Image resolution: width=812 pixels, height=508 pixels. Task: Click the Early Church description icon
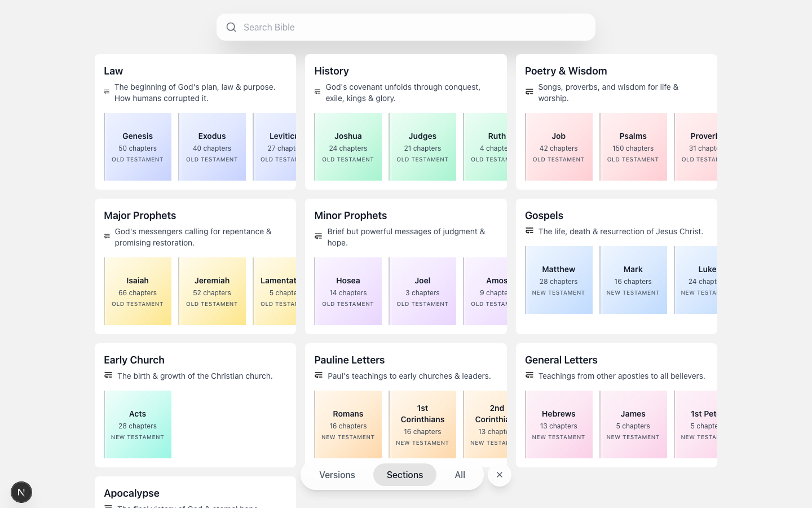pos(108,375)
